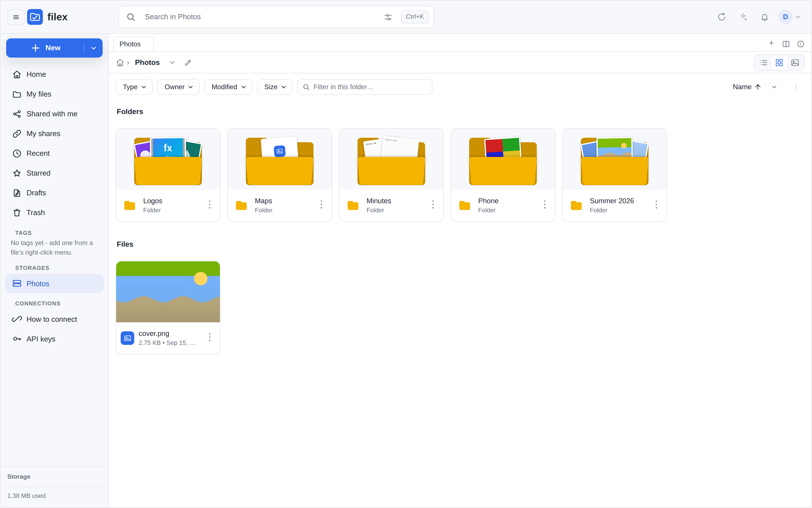Open more options for cover.png
Screen dimensions: 812x508
pyautogui.click(x=210, y=337)
